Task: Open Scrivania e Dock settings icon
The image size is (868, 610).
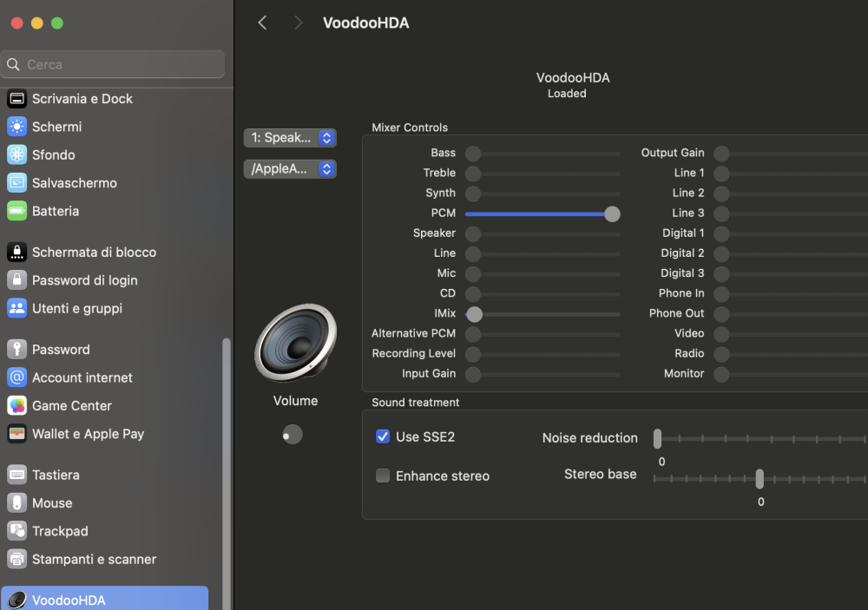Action: tap(16, 99)
